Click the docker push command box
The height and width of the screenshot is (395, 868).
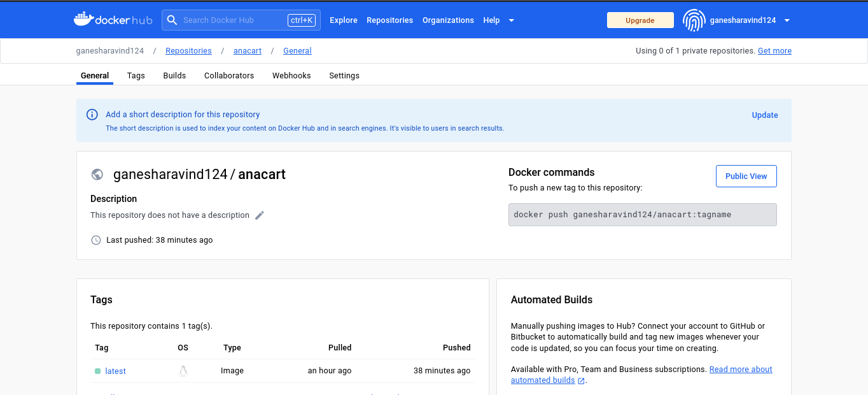pyautogui.click(x=643, y=215)
